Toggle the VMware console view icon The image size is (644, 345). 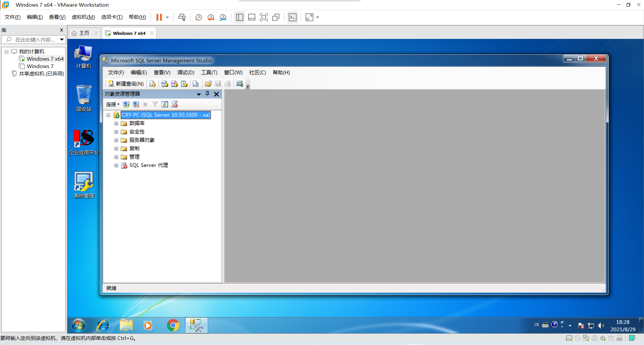pos(292,17)
